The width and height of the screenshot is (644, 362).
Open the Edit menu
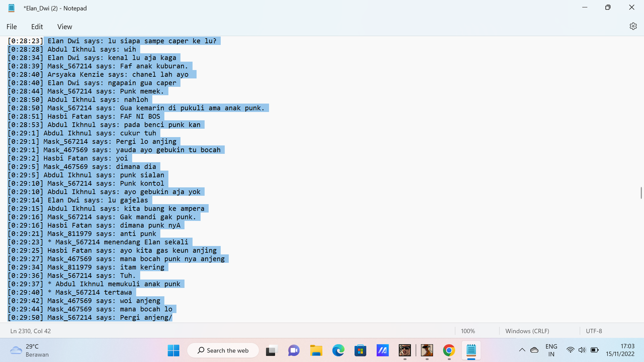coord(37,27)
